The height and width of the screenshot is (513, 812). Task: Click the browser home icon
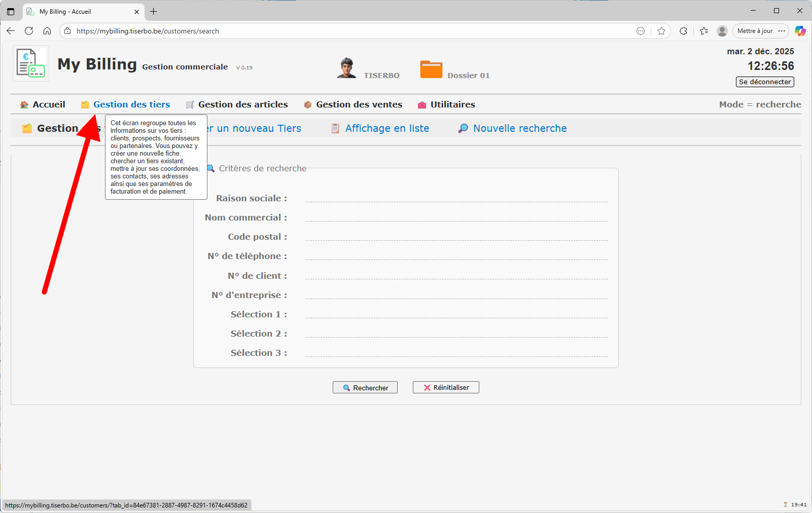[x=47, y=31]
